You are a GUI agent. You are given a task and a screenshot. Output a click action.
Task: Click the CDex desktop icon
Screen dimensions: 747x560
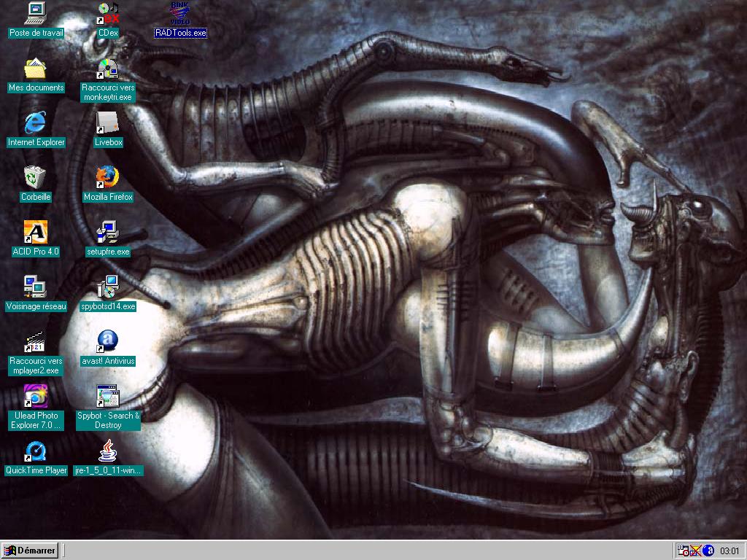pos(108,14)
